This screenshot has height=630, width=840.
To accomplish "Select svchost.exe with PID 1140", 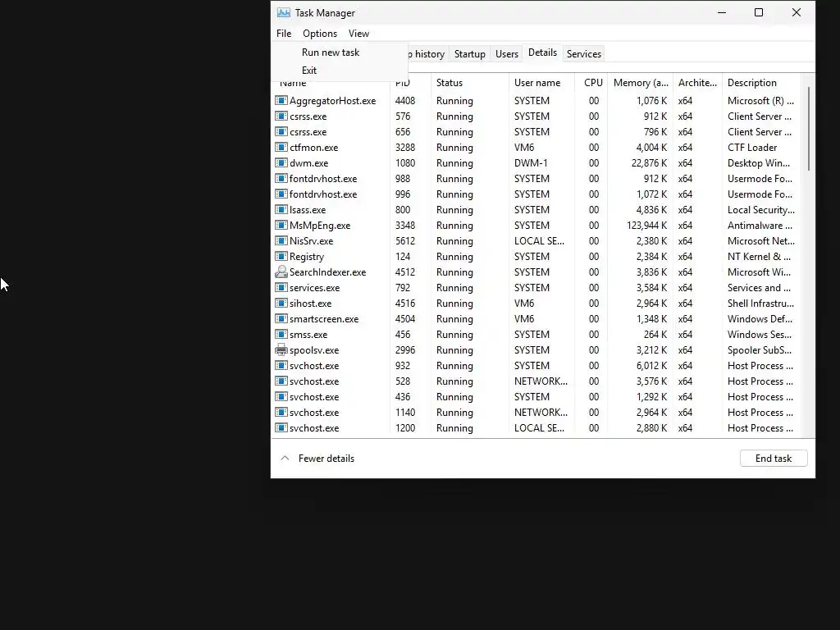I will [x=314, y=413].
